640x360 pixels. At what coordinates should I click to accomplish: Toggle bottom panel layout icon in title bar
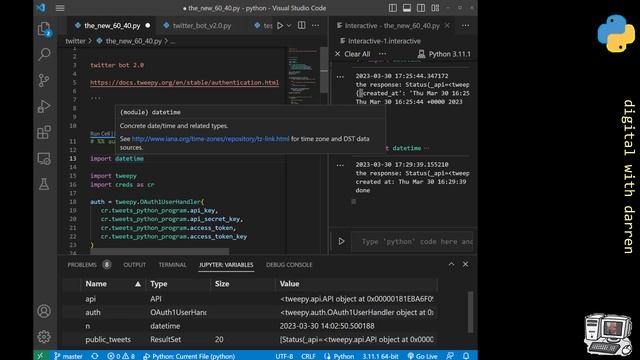click(x=407, y=8)
